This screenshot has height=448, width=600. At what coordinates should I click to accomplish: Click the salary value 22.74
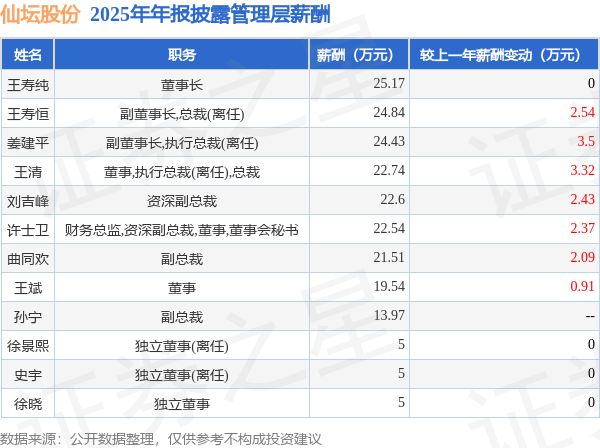click(389, 171)
